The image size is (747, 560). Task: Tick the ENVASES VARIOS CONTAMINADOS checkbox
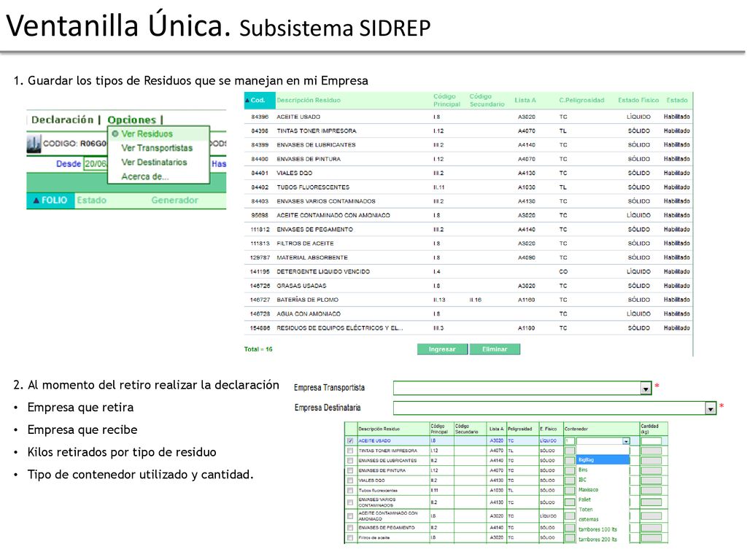click(350, 502)
